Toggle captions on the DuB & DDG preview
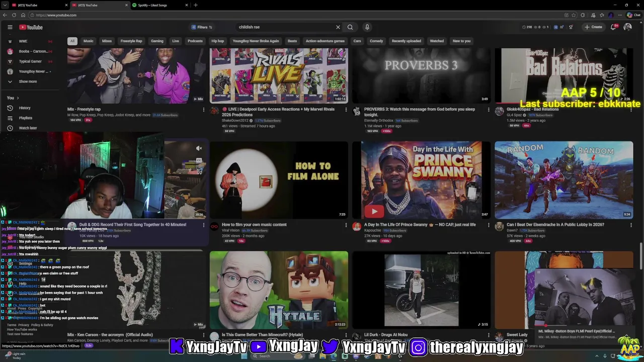Screen dimensions: 644x362 pos(199,160)
